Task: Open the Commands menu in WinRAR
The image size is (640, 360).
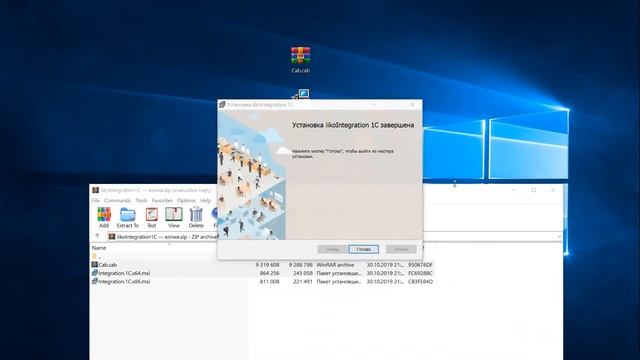Action: pos(118,200)
